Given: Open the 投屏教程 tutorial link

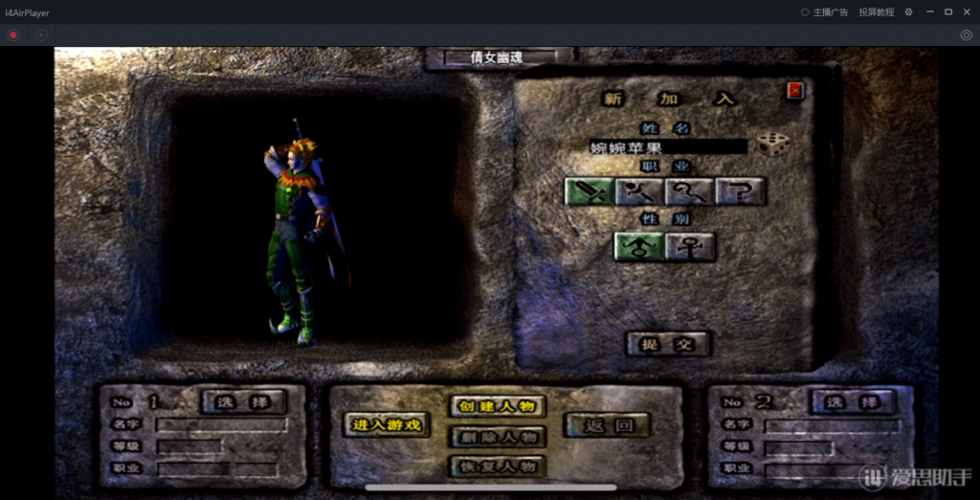Looking at the screenshot, I should pyautogui.click(x=876, y=12).
